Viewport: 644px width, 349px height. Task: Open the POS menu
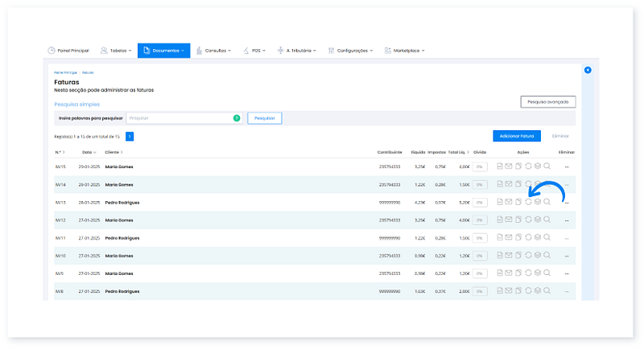pyautogui.click(x=254, y=51)
